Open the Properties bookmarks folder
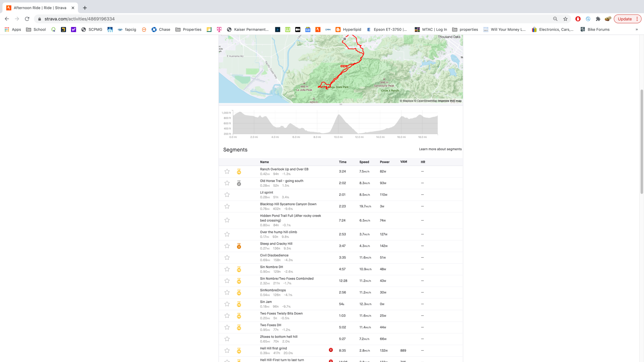 pyautogui.click(x=188, y=29)
